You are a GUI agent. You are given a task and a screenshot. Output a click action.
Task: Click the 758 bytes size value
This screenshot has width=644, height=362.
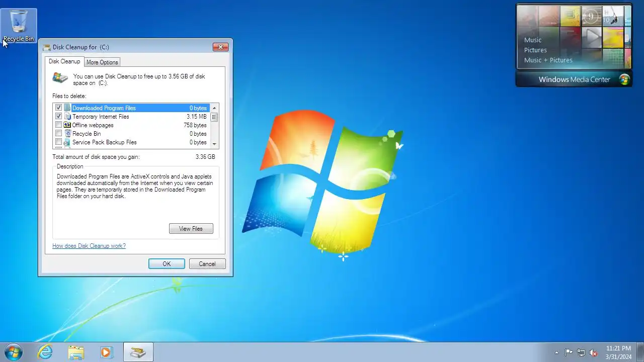pyautogui.click(x=195, y=125)
